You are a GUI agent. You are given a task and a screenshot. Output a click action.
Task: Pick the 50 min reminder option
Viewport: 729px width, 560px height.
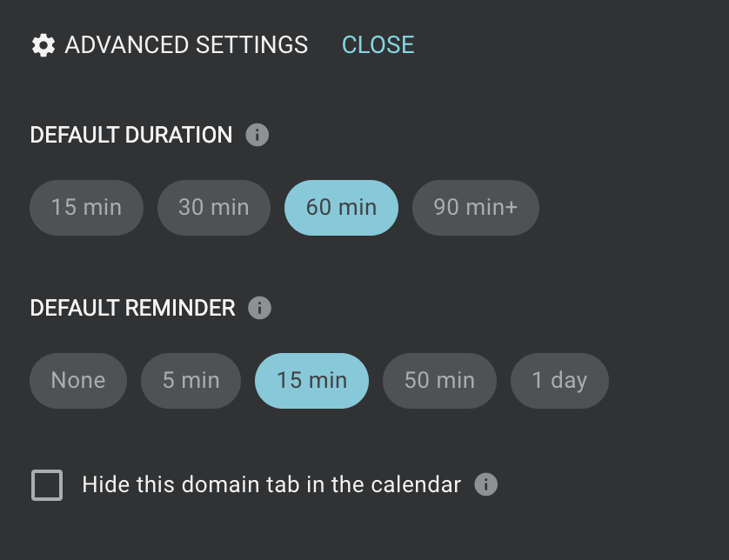click(439, 380)
